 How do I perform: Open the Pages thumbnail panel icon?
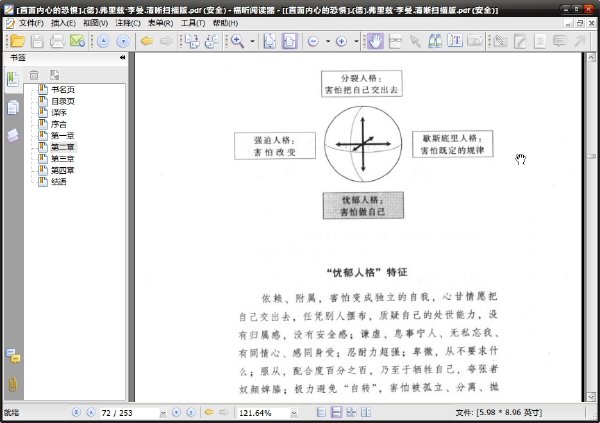tap(13, 107)
